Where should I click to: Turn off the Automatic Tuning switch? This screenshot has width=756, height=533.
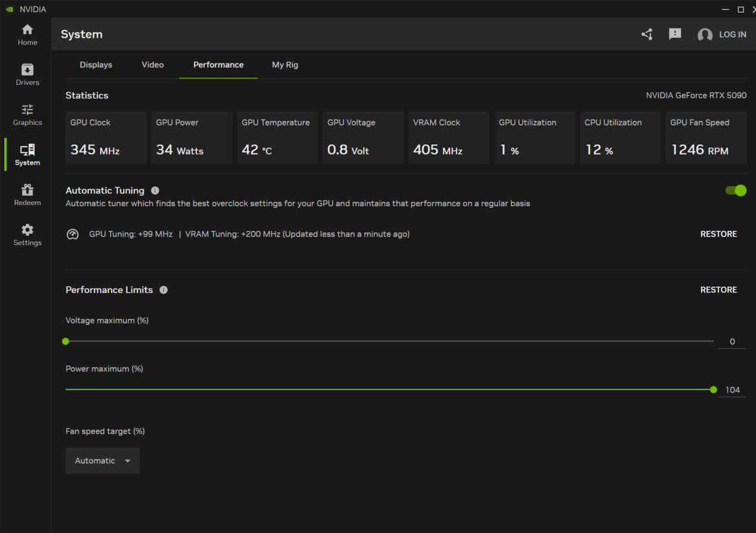tap(736, 191)
